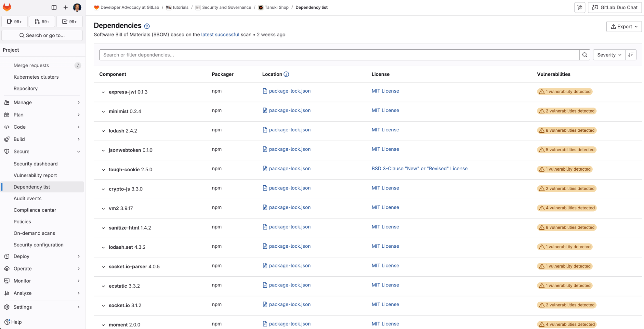Screen dimensions: 644x329
Task: Click the Tanuki Shop project avatar icon
Action: point(261,7)
